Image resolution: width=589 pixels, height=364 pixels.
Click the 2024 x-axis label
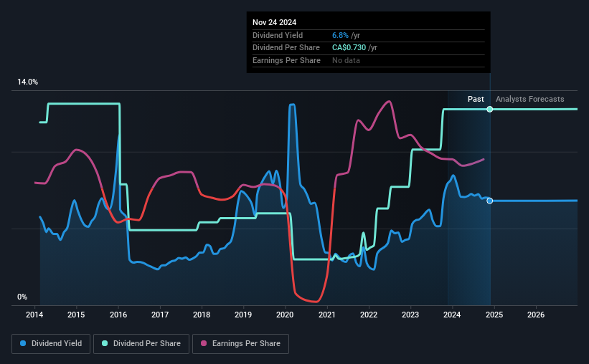click(452, 315)
